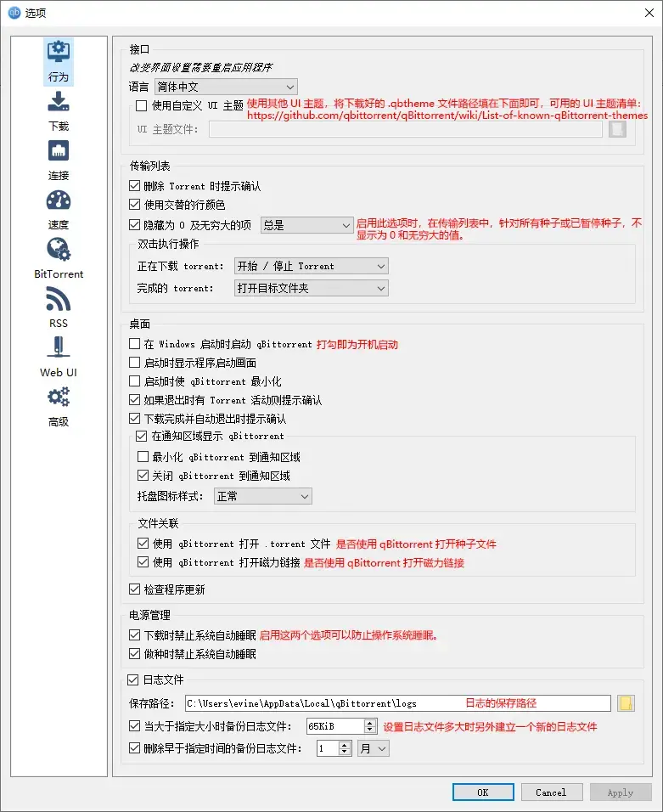This screenshot has height=812, width=663.
Task: Increase the backup age value spinner
Action: [344, 745]
